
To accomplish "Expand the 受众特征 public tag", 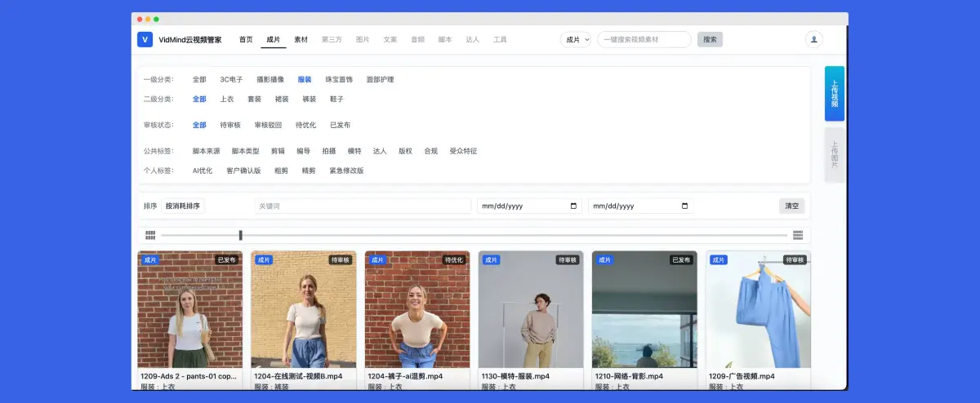I will (463, 151).
